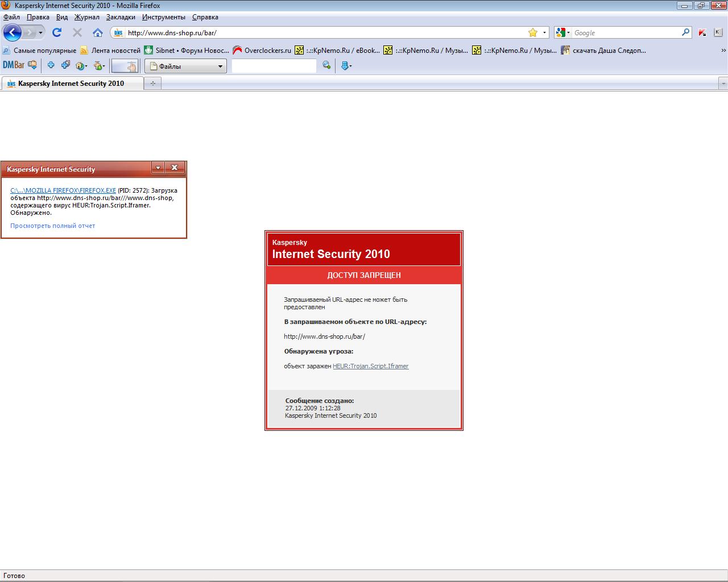728x582 pixels.
Task: Open the Вид menu
Action: [x=62, y=17]
